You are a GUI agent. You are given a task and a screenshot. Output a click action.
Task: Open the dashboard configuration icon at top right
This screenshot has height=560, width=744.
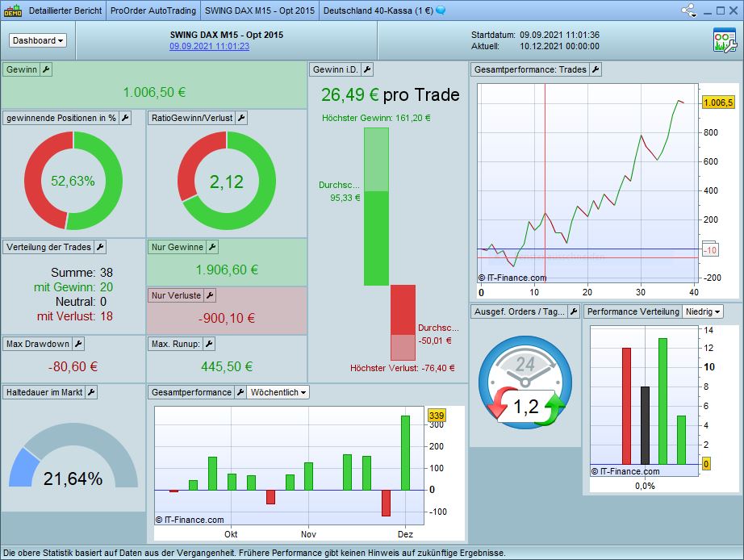click(x=725, y=40)
